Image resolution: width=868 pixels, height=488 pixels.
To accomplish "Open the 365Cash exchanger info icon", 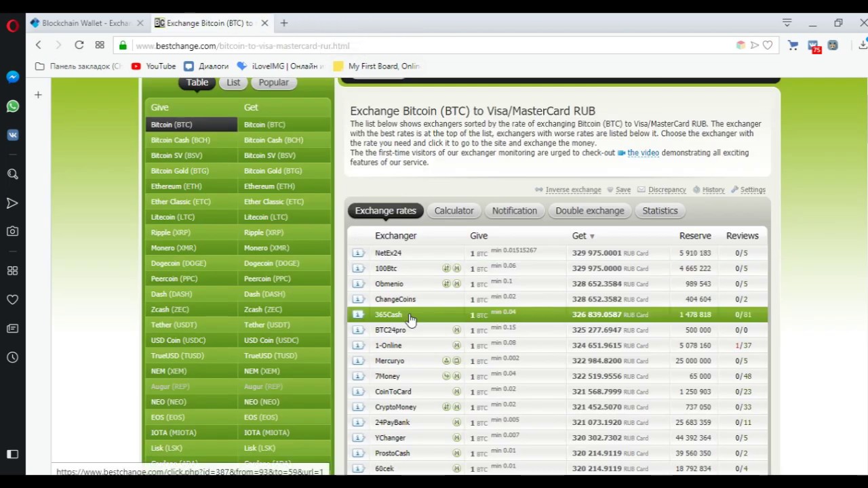I will coord(358,314).
